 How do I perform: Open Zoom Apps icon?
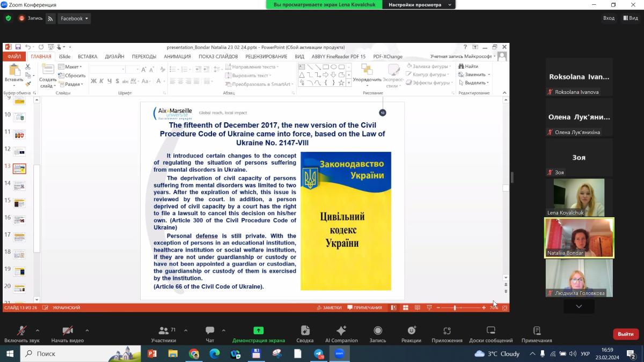click(x=447, y=331)
